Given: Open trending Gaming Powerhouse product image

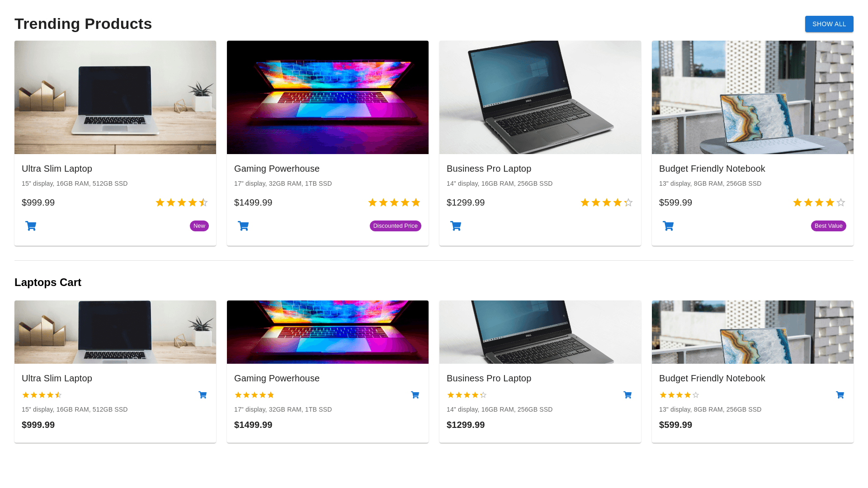Looking at the screenshot, I should [x=328, y=97].
